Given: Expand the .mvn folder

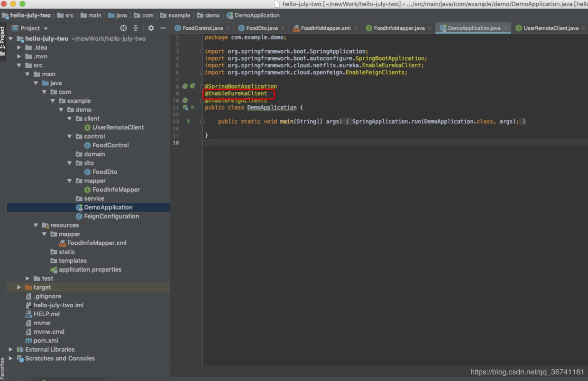Looking at the screenshot, I should pyautogui.click(x=19, y=56).
